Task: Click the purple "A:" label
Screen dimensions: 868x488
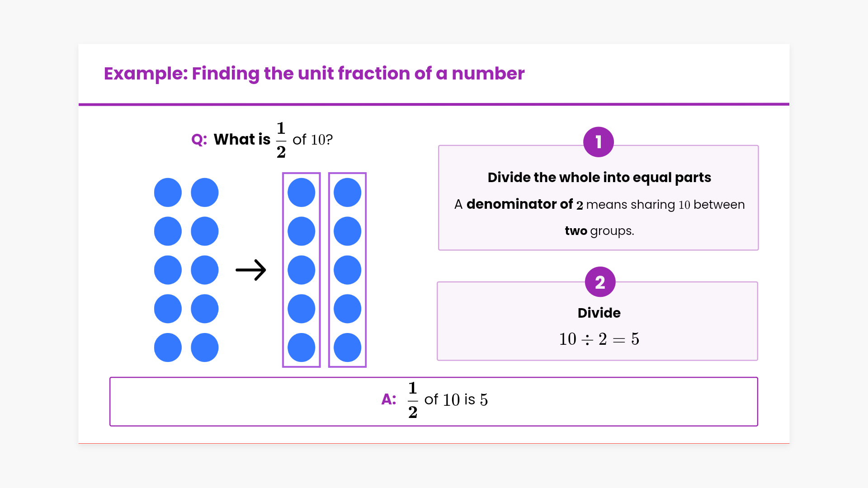Action: click(389, 399)
